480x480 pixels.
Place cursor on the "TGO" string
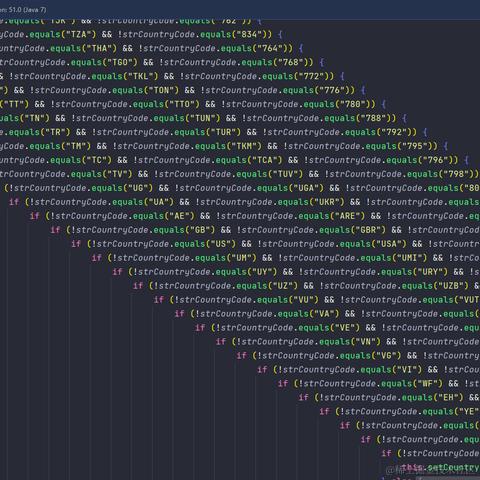pos(120,62)
